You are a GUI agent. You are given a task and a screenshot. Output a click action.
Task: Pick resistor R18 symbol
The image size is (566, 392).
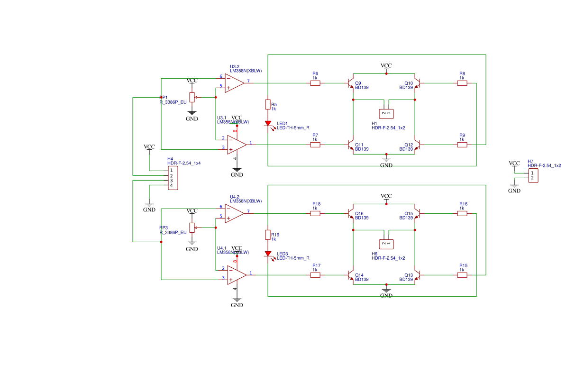pyautogui.click(x=315, y=214)
